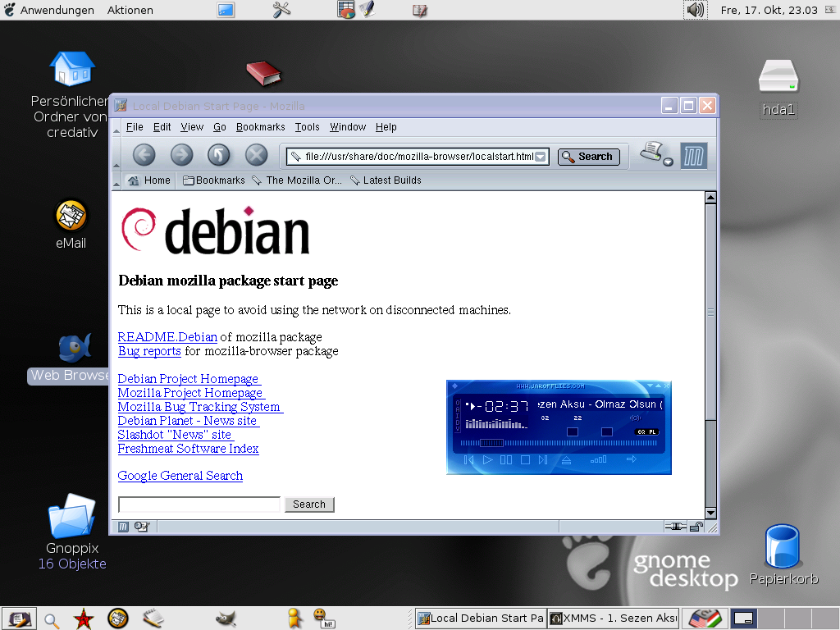Collapse the personal toolbar grippy handle

[x=116, y=180]
